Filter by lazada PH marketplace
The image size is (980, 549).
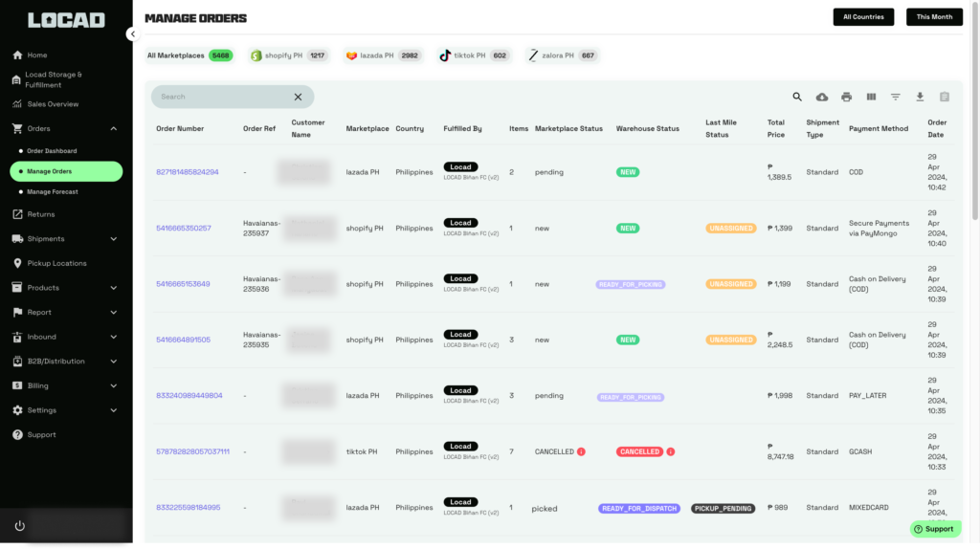point(382,55)
